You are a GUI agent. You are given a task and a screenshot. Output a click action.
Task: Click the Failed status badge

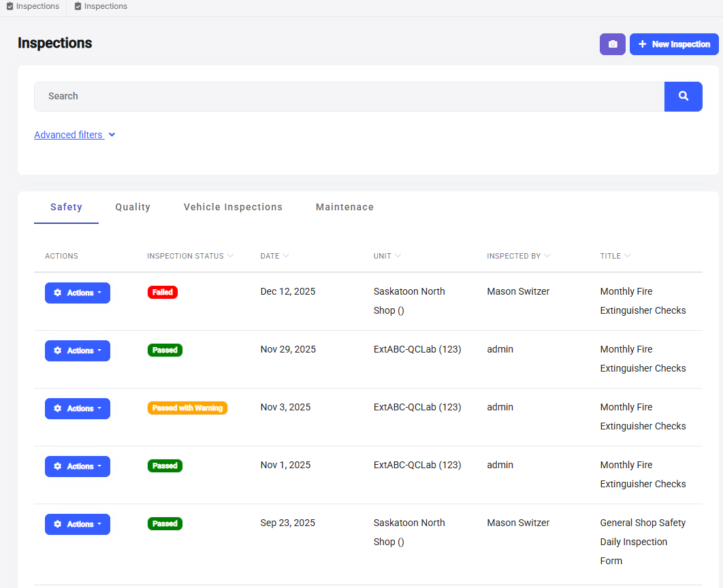pyautogui.click(x=162, y=291)
